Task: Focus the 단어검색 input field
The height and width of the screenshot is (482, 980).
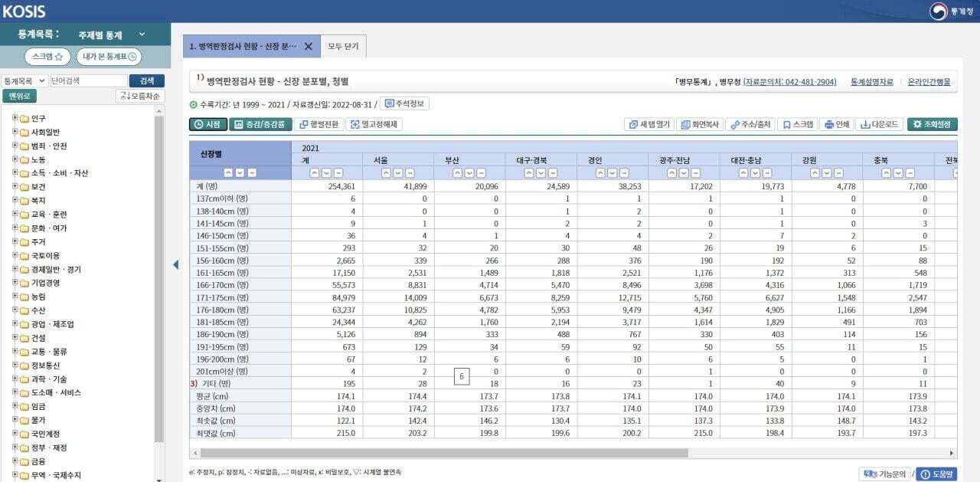Action: 88,80
